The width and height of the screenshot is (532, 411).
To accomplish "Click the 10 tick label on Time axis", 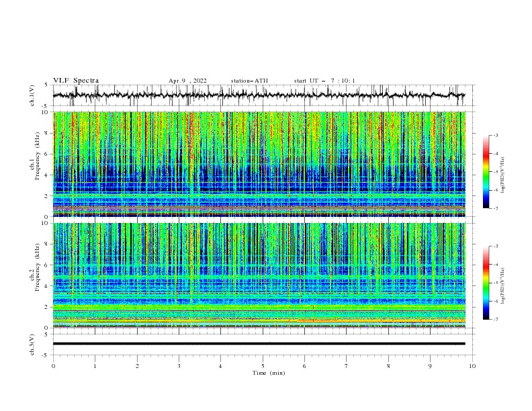I will (x=472, y=366).
